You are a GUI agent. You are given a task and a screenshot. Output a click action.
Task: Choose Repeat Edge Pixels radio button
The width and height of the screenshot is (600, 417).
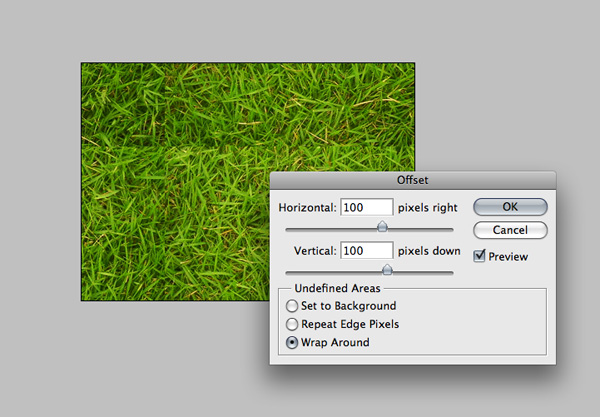click(292, 324)
